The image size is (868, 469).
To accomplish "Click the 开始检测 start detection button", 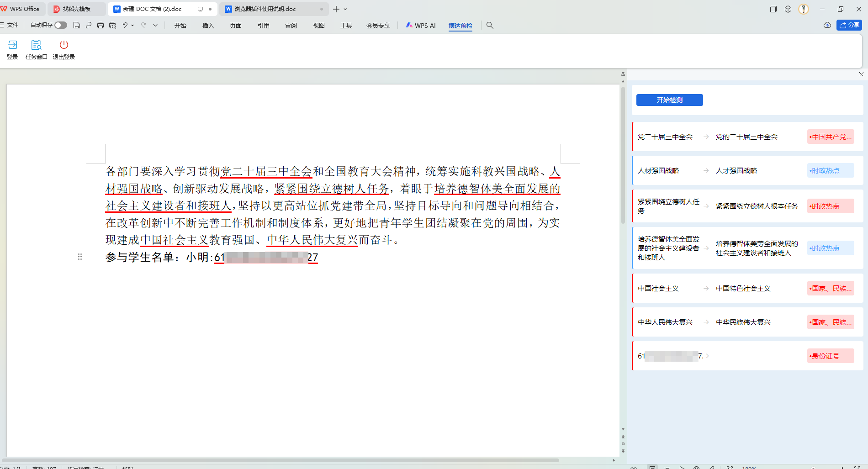I will (x=669, y=100).
